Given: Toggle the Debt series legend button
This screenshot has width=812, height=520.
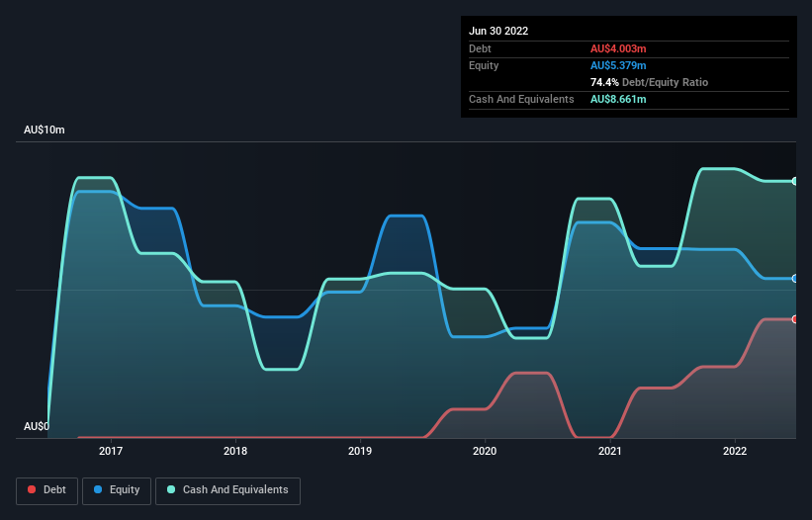Looking at the screenshot, I should coord(46,490).
